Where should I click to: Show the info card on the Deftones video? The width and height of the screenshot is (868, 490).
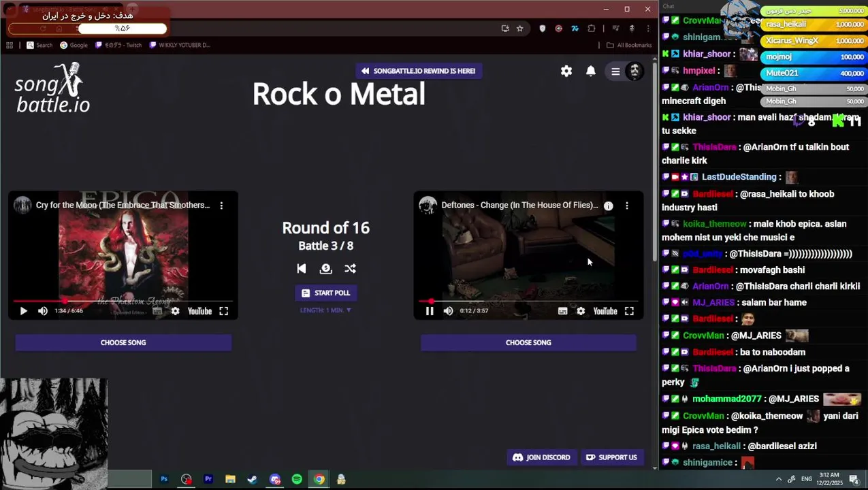609,206
